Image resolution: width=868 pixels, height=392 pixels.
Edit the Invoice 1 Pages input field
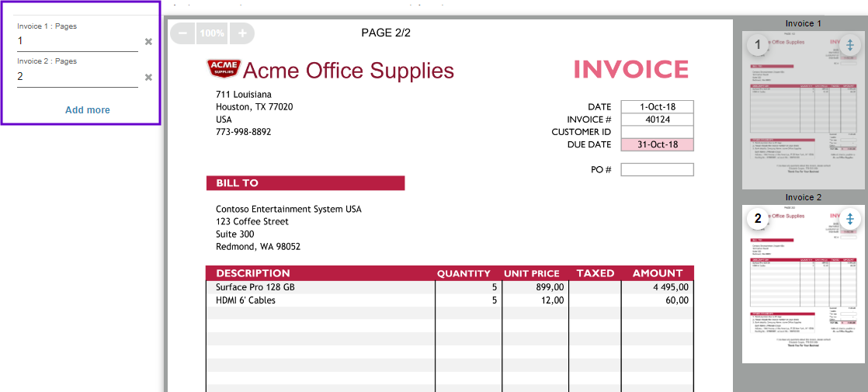coord(78,41)
